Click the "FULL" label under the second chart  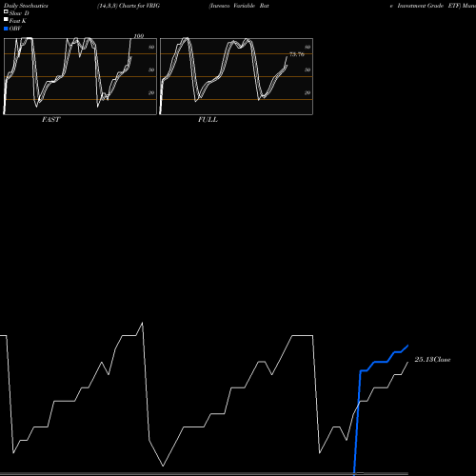coord(208,120)
